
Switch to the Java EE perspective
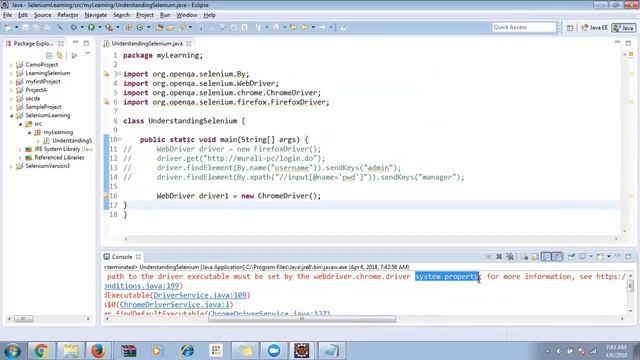point(595,28)
